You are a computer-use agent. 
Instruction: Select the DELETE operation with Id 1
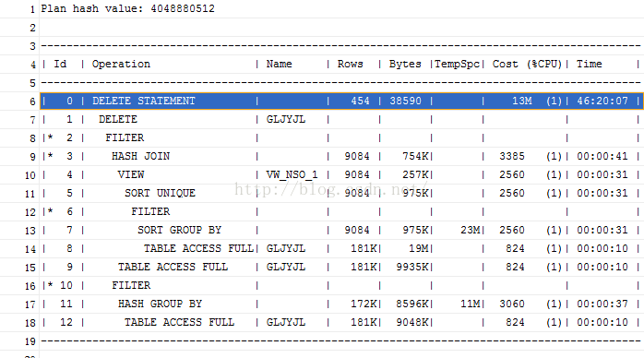coord(118,119)
